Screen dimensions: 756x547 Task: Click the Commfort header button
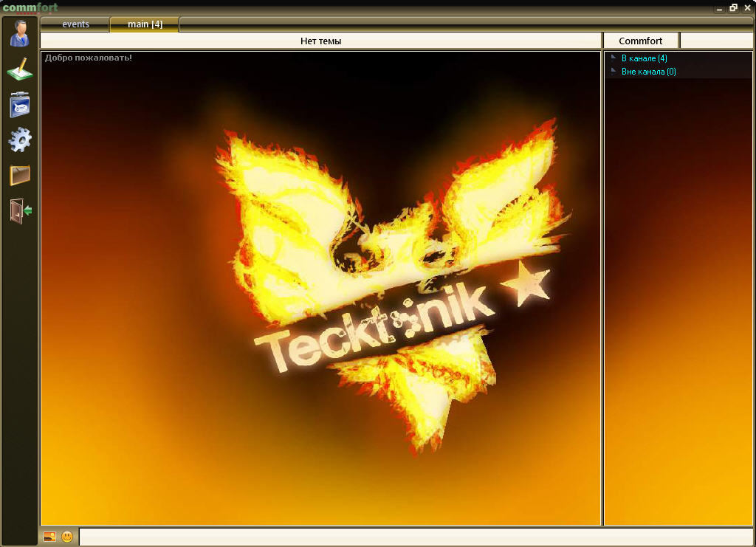tap(641, 41)
